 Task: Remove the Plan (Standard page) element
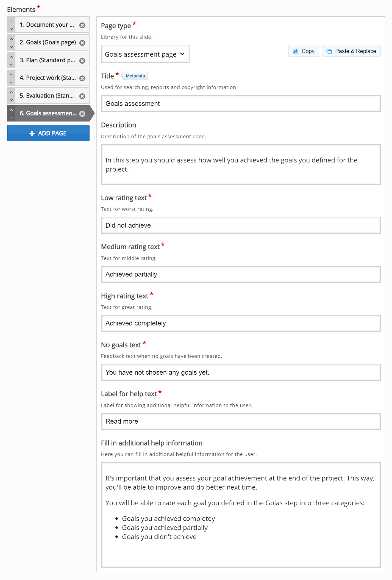click(x=82, y=61)
